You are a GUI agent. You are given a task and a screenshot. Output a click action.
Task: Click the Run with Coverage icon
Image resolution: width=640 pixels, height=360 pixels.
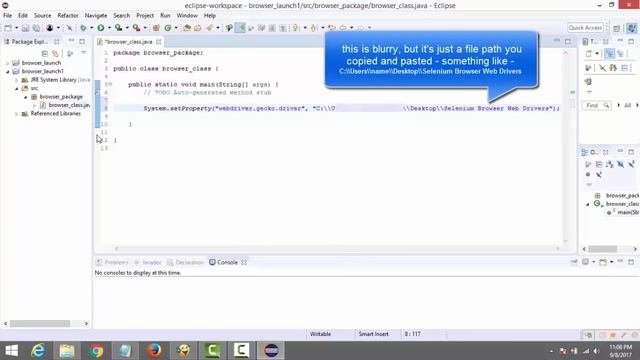(118, 28)
